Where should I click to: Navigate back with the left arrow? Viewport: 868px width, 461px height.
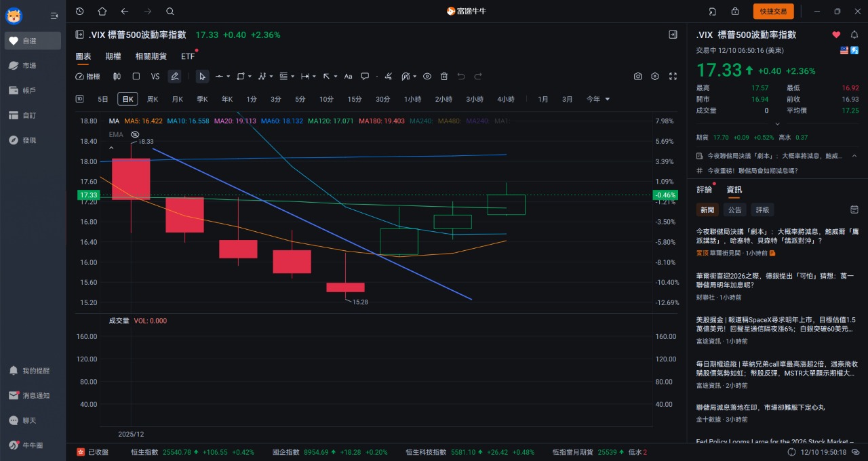(x=124, y=11)
